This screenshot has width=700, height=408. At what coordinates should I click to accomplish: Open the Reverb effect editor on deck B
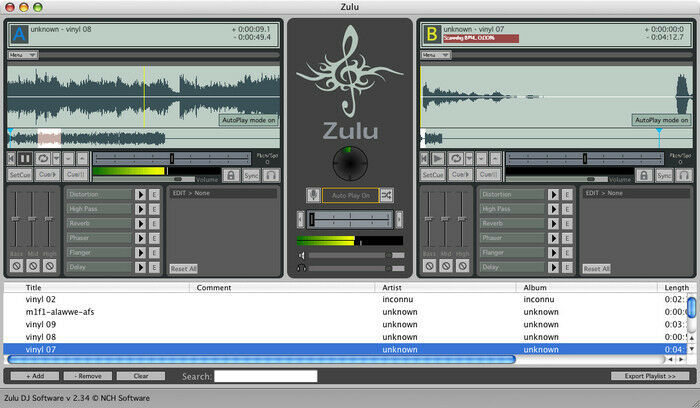[566, 223]
